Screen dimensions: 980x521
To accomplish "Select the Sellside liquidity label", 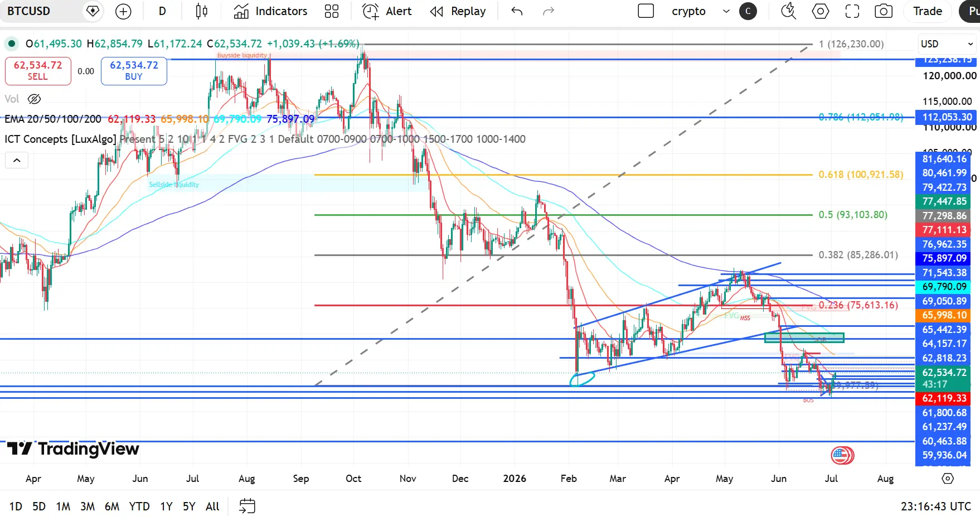I will [x=174, y=185].
